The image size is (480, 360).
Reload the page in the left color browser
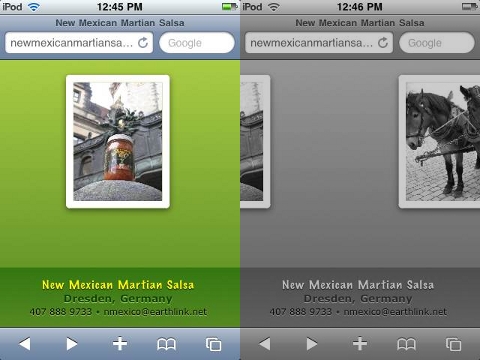pyautogui.click(x=143, y=43)
